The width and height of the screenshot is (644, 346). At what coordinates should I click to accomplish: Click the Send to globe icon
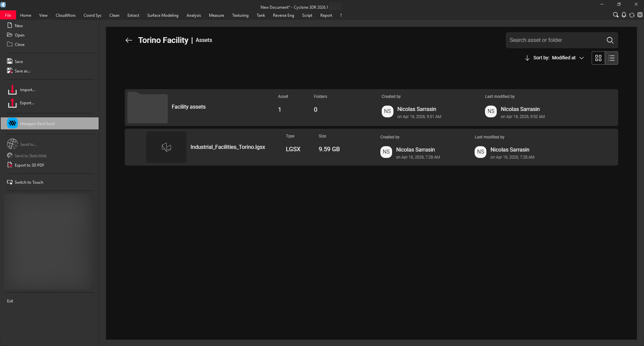(x=12, y=144)
